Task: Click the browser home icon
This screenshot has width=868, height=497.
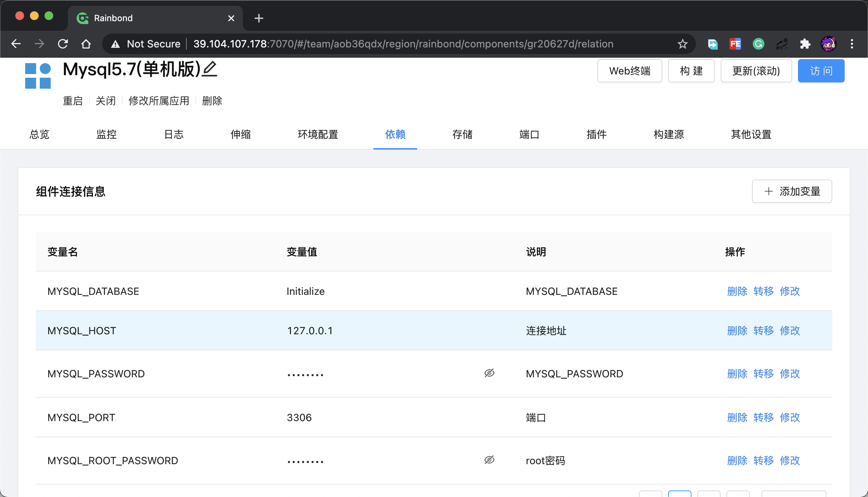Action: (86, 43)
